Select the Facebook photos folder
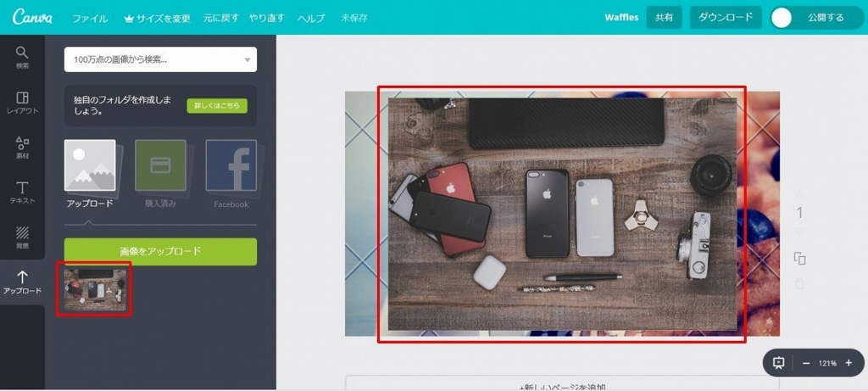 tap(231, 165)
